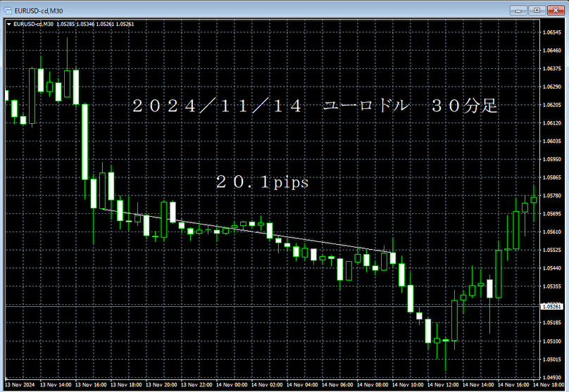This screenshot has width=569, height=392.
Task: Select the white trendline on the chart
Action: (246, 230)
